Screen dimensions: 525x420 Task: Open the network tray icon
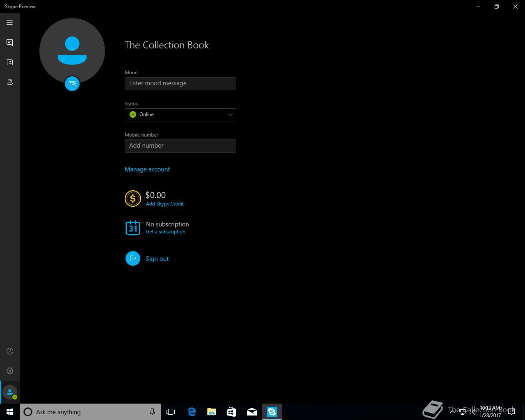pos(462,412)
